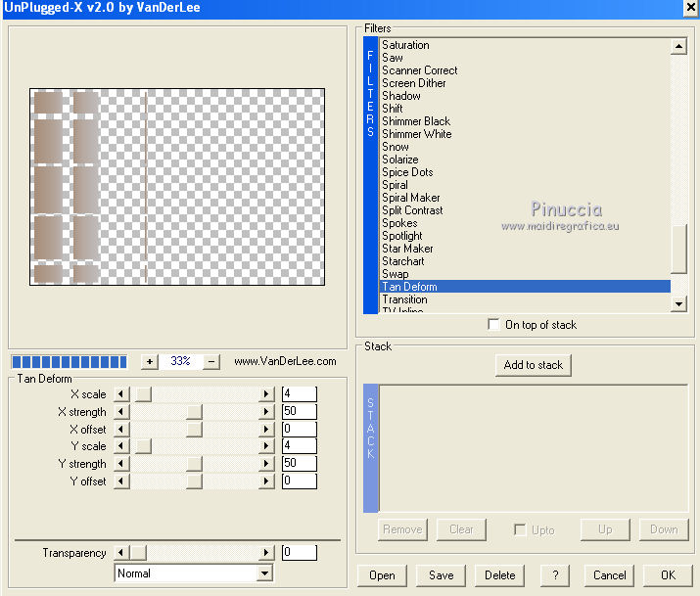Click the Y offset slider thumb
700x596 pixels.
[194, 481]
